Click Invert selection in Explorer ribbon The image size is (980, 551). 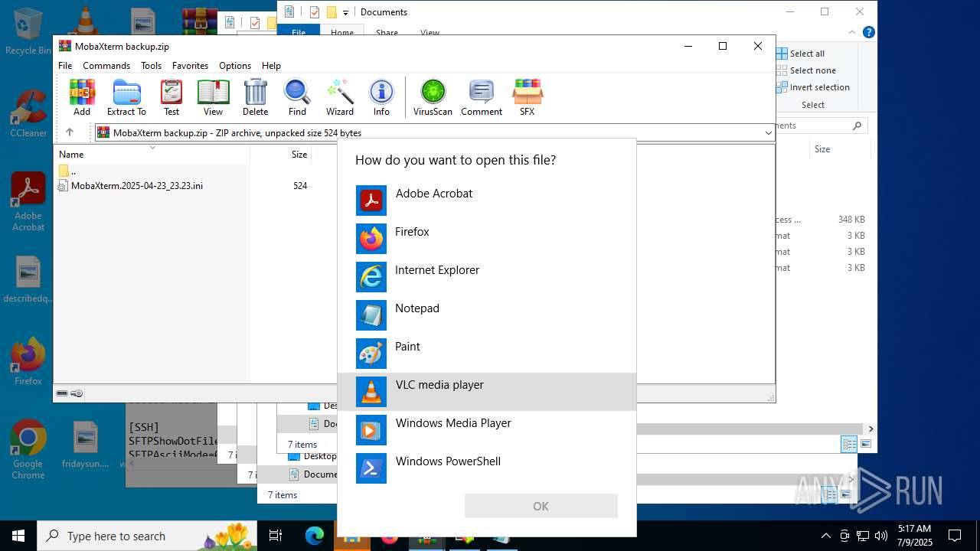813,87
